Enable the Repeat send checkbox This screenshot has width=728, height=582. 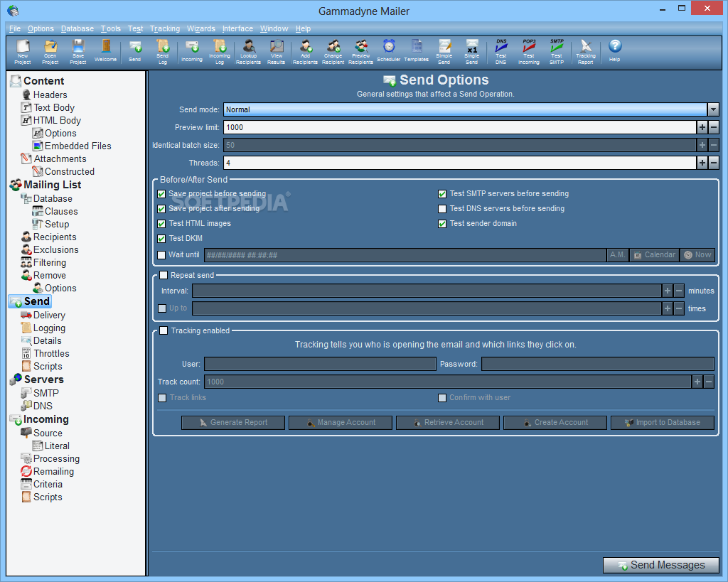[x=164, y=275]
